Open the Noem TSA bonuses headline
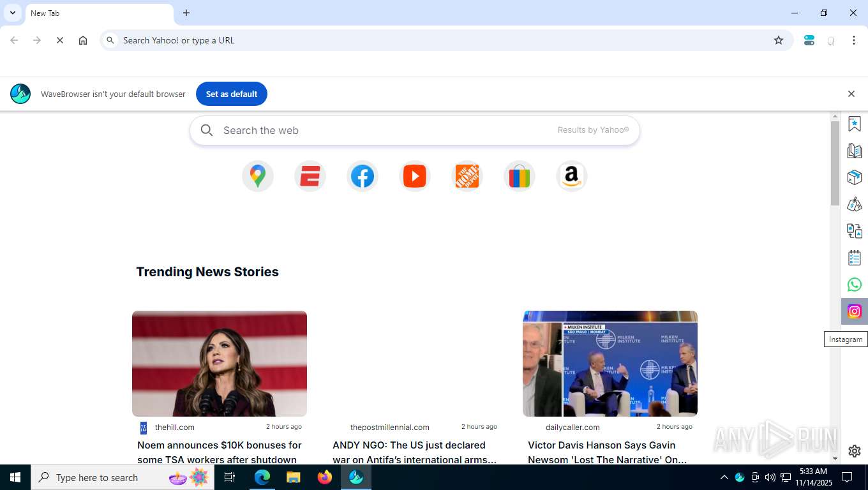Screen dimensions: 868x490 point(220,452)
